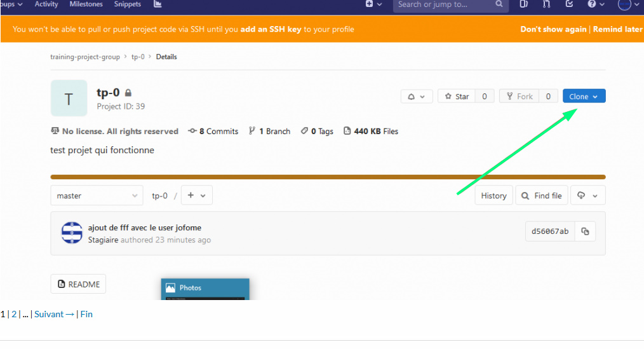Click the scales license icon

(x=55, y=131)
